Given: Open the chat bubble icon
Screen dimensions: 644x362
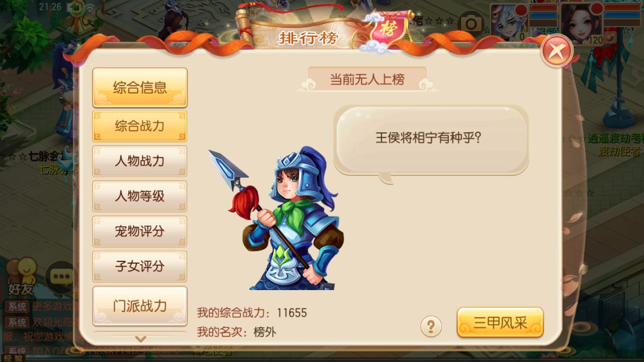Looking at the screenshot, I should [61, 276].
